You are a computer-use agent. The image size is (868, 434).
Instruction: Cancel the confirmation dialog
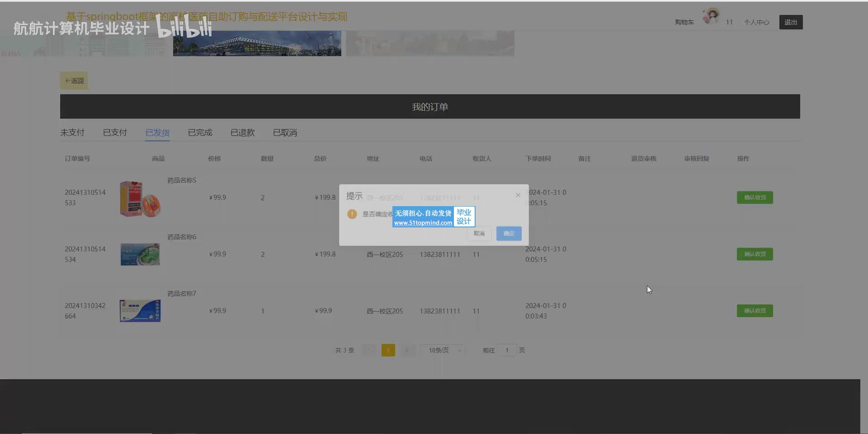point(479,233)
